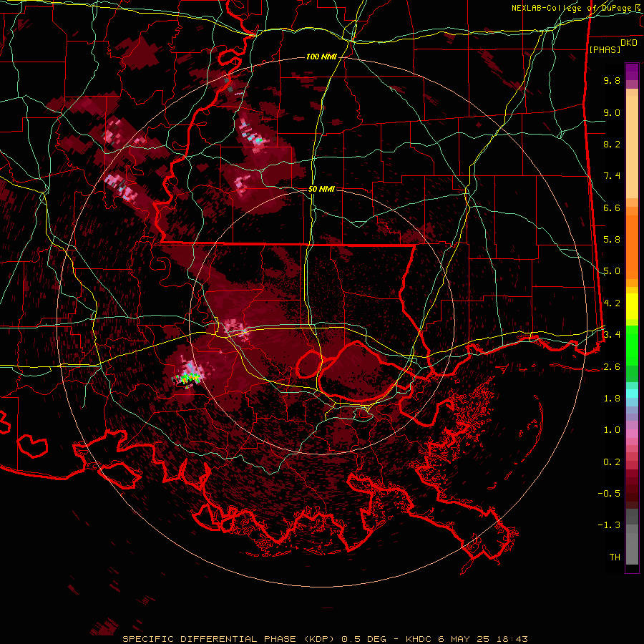Select the 4.2 scale value
Viewport: 644px width, 644px height.
point(612,303)
